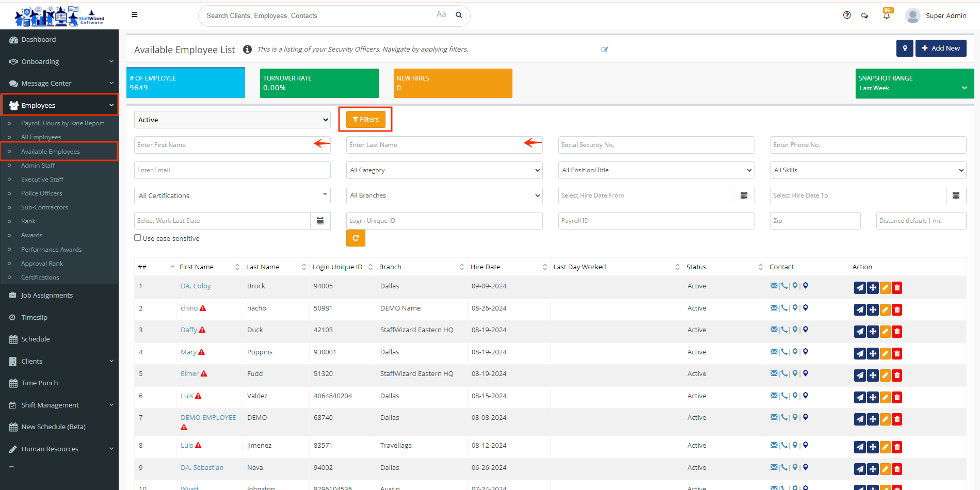The image size is (980, 490).
Task: Click the warning triangle beside Elmer
Action: click(204, 374)
